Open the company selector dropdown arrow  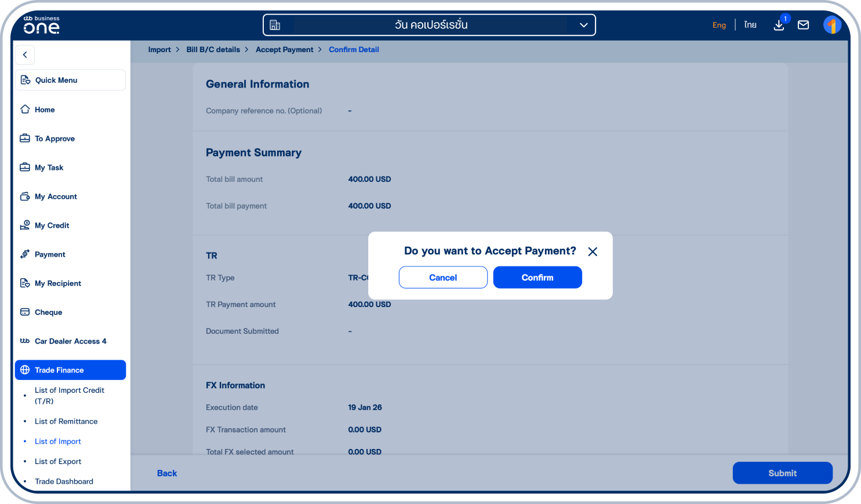point(583,25)
